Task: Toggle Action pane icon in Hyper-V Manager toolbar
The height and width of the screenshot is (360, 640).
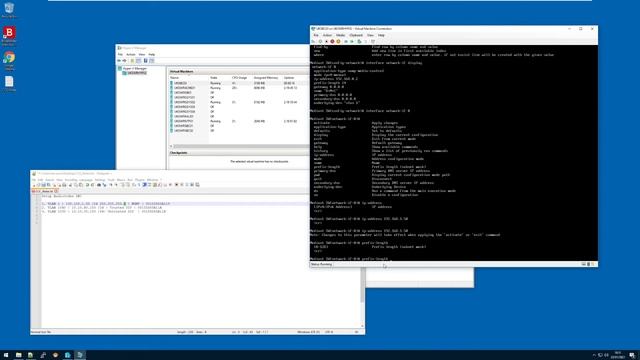Action: [x=151, y=61]
